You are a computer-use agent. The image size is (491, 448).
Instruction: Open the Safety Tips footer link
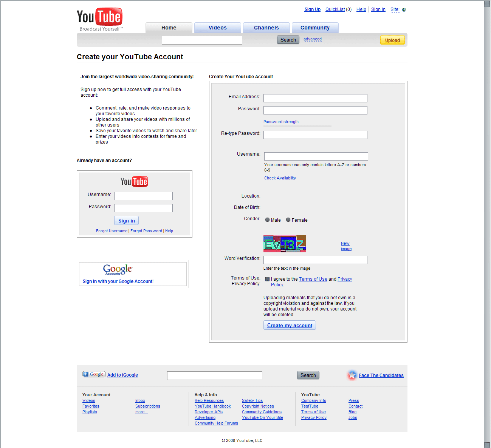point(252,401)
